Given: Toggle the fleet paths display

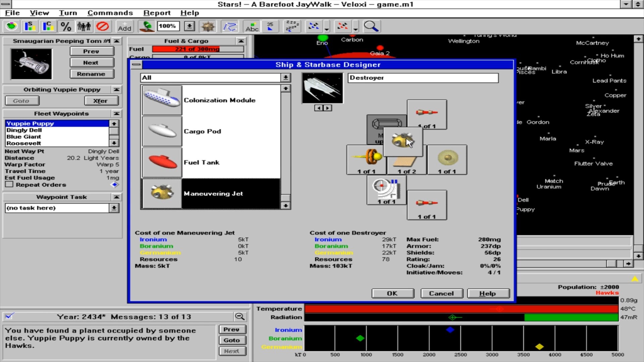Looking at the screenshot, I should point(230,26).
